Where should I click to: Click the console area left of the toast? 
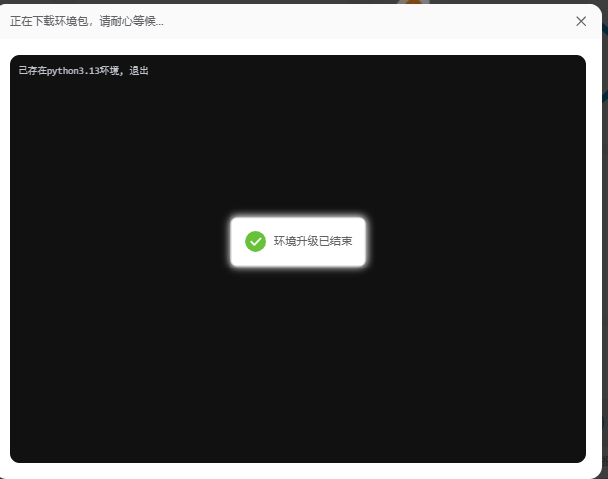[120, 242]
